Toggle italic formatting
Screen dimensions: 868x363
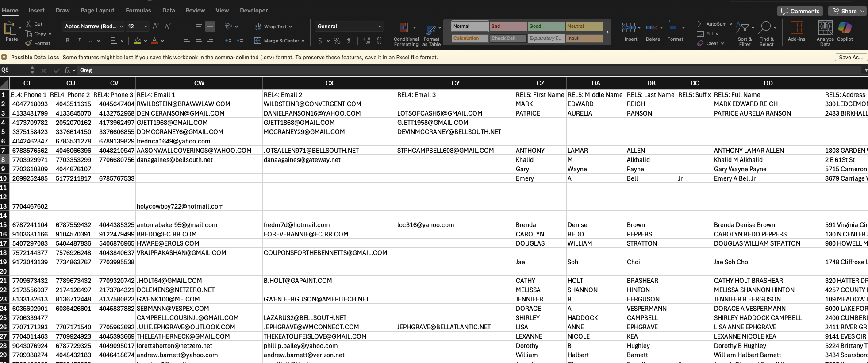pos(79,41)
